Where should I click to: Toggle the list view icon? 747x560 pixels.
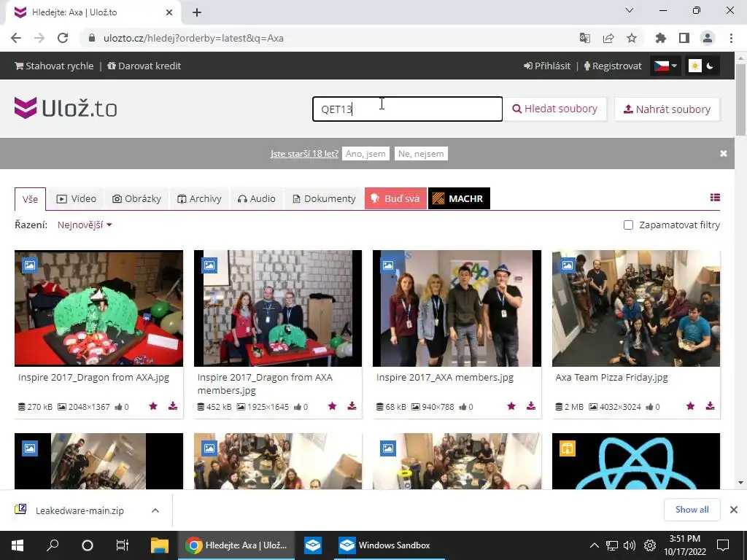(x=715, y=198)
